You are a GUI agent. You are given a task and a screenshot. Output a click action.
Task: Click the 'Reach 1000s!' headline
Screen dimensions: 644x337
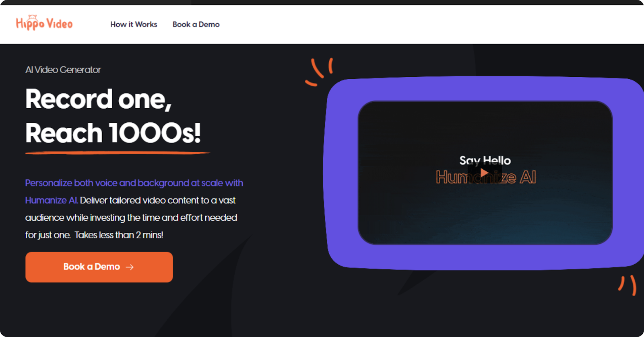pos(113,133)
